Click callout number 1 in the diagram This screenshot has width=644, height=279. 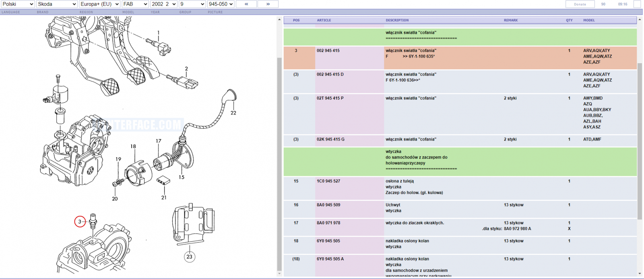(158, 33)
